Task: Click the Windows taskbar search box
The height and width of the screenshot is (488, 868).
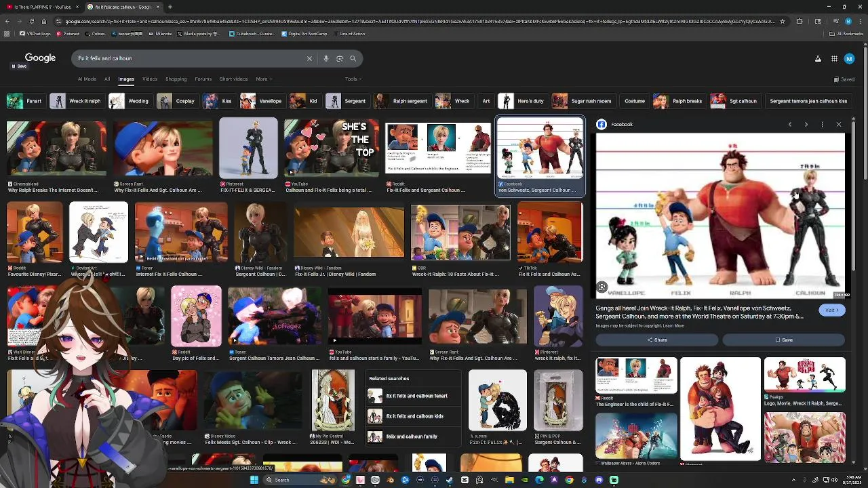Action: (x=300, y=480)
